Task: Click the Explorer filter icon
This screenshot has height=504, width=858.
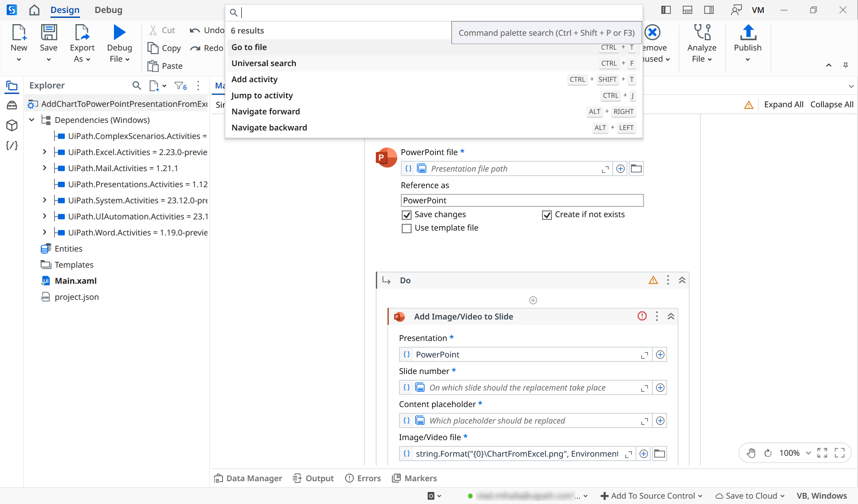Action: tap(181, 86)
